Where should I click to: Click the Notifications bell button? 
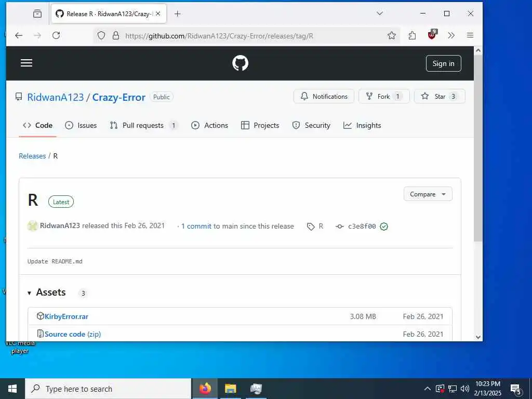click(324, 96)
